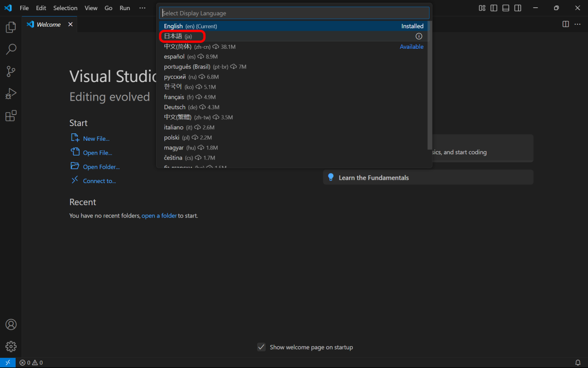Click the Select Display Language input field
Screen dimensions: 588x368
point(294,13)
